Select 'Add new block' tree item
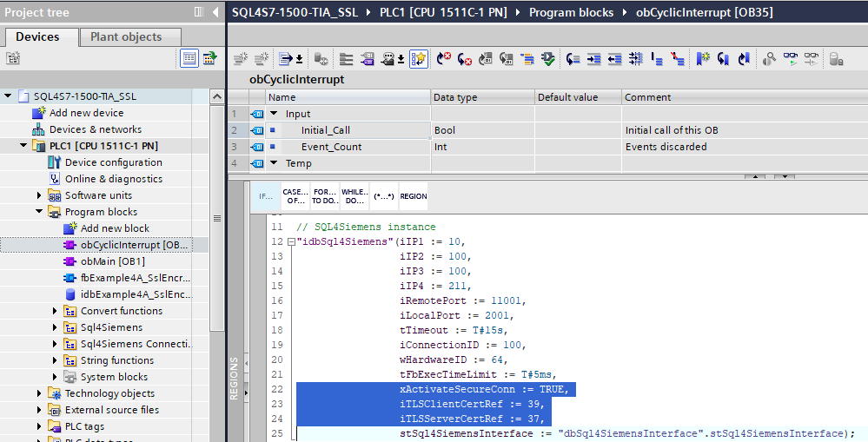Viewport: 868px width, 442px height. pyautogui.click(x=116, y=228)
